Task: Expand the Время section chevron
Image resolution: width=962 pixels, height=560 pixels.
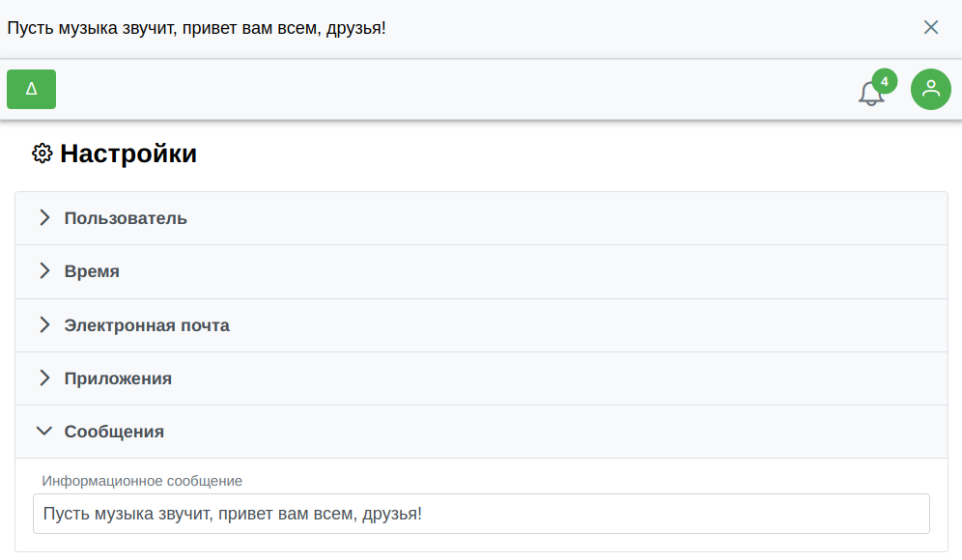Action: 44,271
